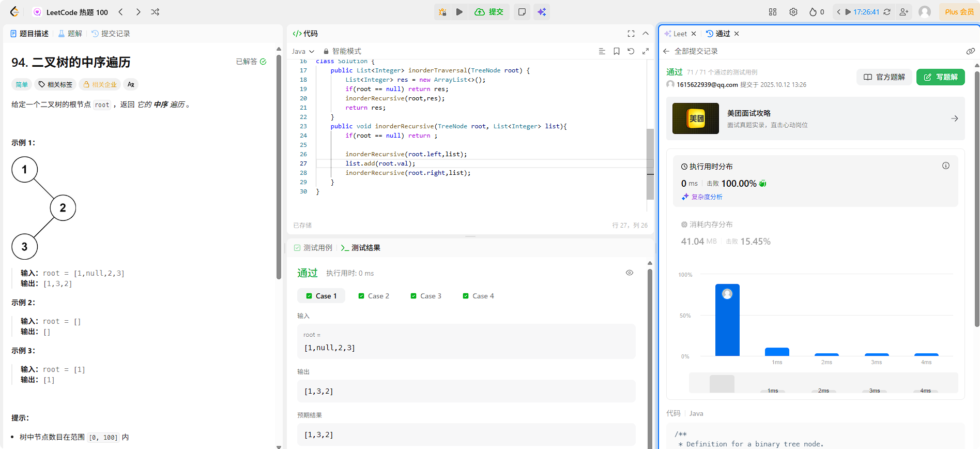Open the AI sparkle assistant icon
This screenshot has height=449, width=980.
coord(542,12)
